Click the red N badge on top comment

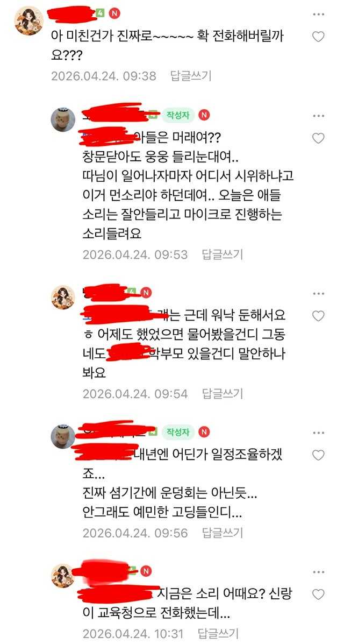coord(114,13)
